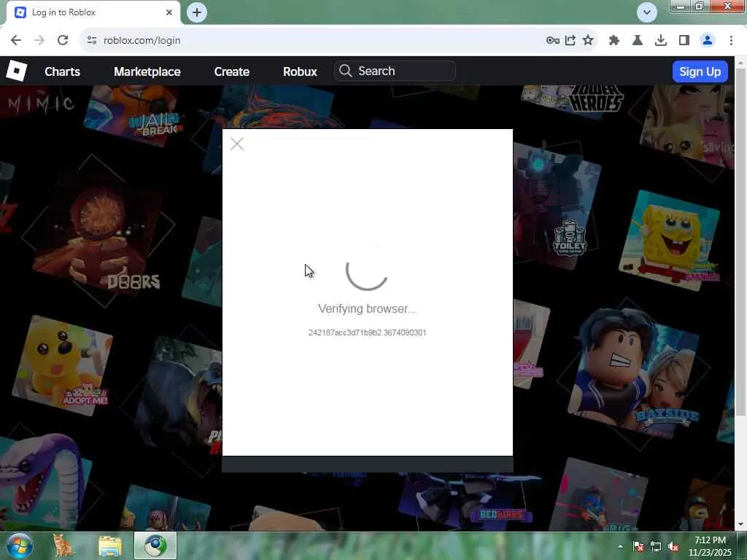The height and width of the screenshot is (560, 747).
Task: Open the Downloads icon in Chrome toolbar
Action: pyautogui.click(x=661, y=41)
